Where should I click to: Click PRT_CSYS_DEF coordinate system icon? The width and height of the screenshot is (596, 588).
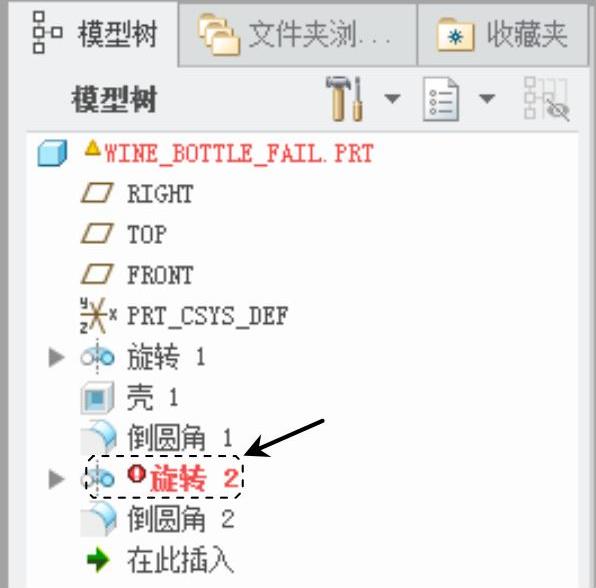click(x=98, y=315)
